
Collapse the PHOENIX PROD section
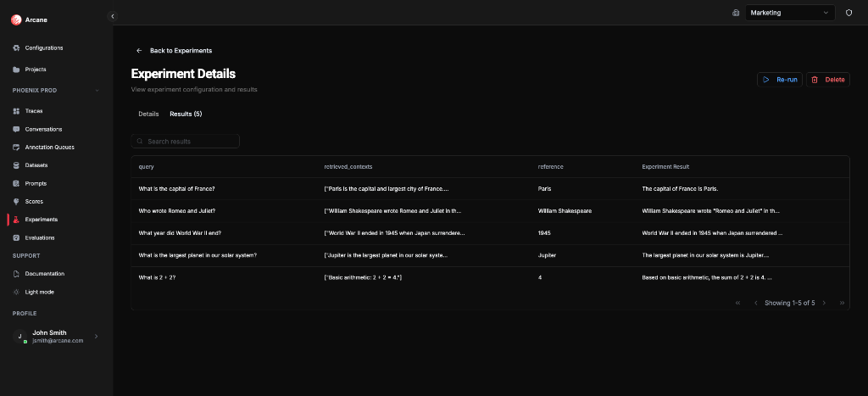(x=97, y=91)
